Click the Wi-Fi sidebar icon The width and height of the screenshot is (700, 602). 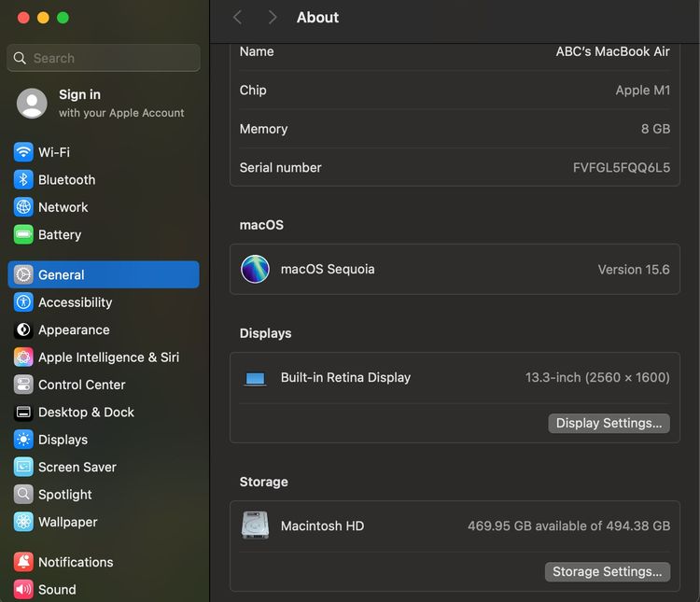pyautogui.click(x=23, y=152)
